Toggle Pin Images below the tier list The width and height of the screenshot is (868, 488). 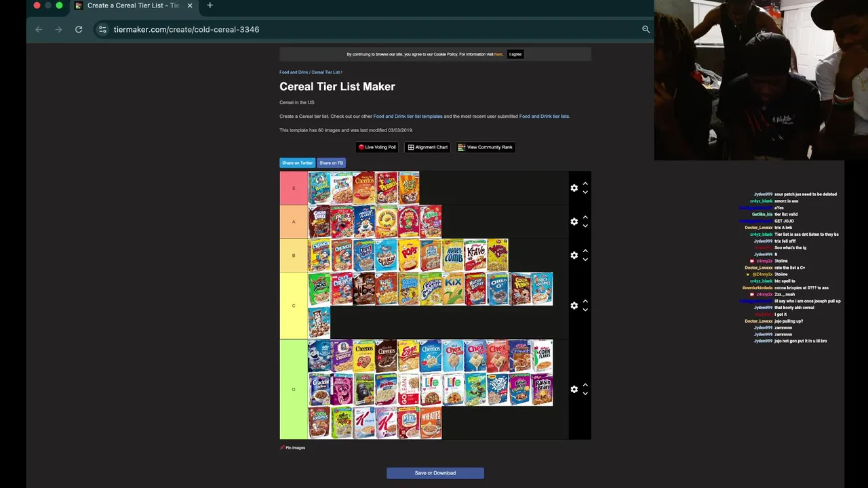[292, 447]
